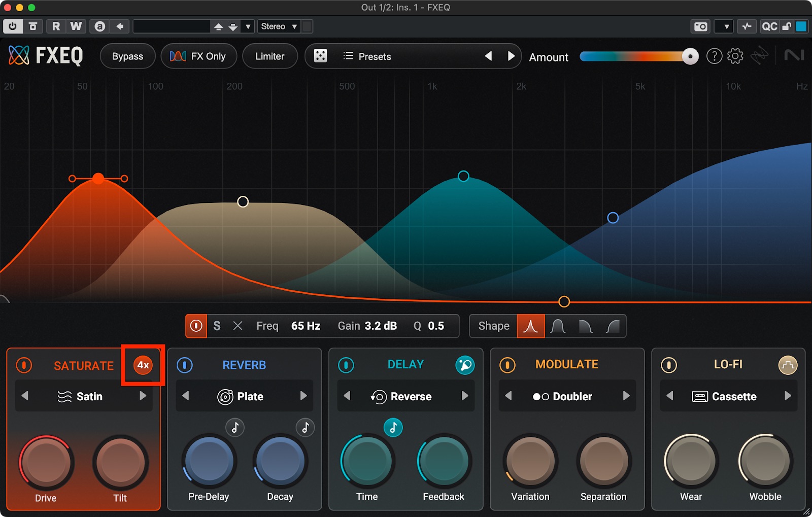Click the Amount slider handle
Image resolution: width=812 pixels, height=517 pixels.
[690, 56]
